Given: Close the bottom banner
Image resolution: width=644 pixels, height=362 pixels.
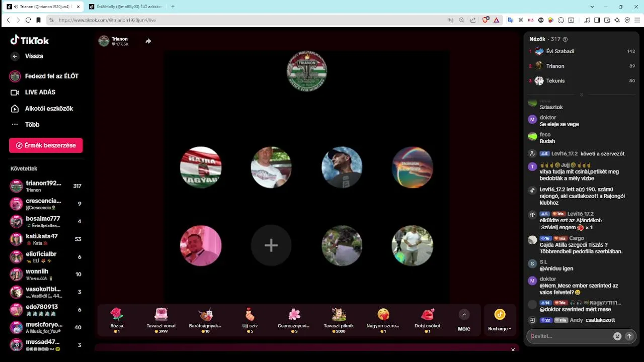Looking at the screenshot, I should 513,349.
